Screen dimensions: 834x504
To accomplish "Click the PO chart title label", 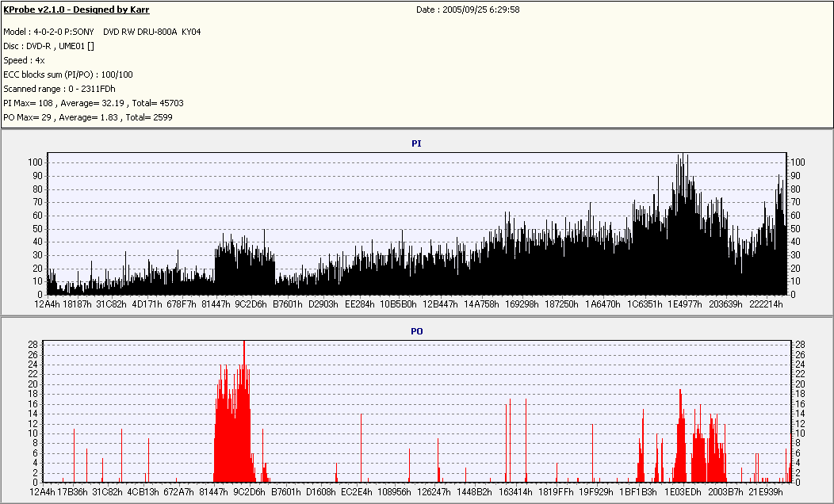I will (416, 331).
